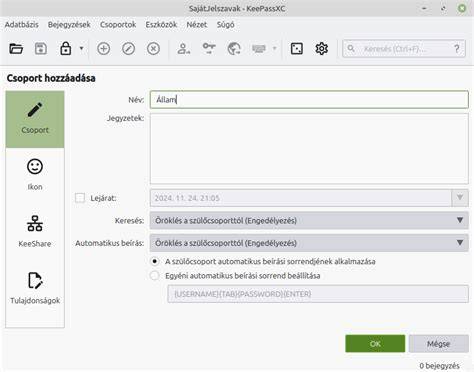Copy username with person icon
Viewport: 474px width, 372px height.
click(183, 49)
